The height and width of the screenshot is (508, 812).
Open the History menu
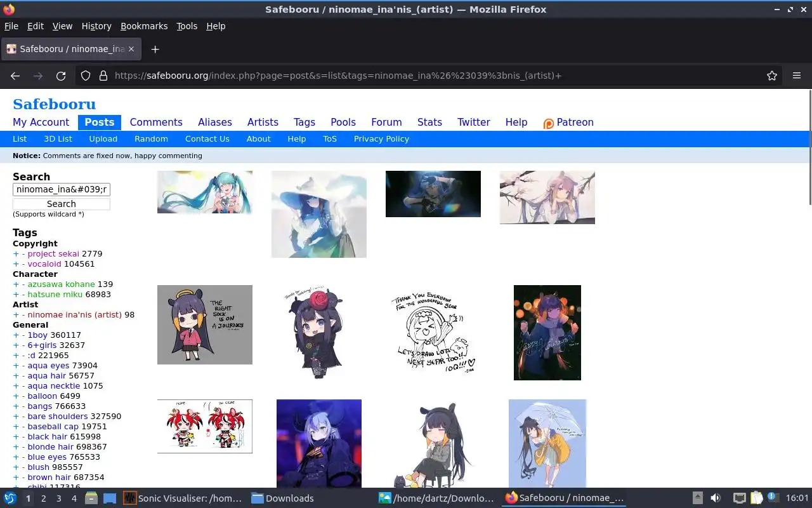(96, 26)
